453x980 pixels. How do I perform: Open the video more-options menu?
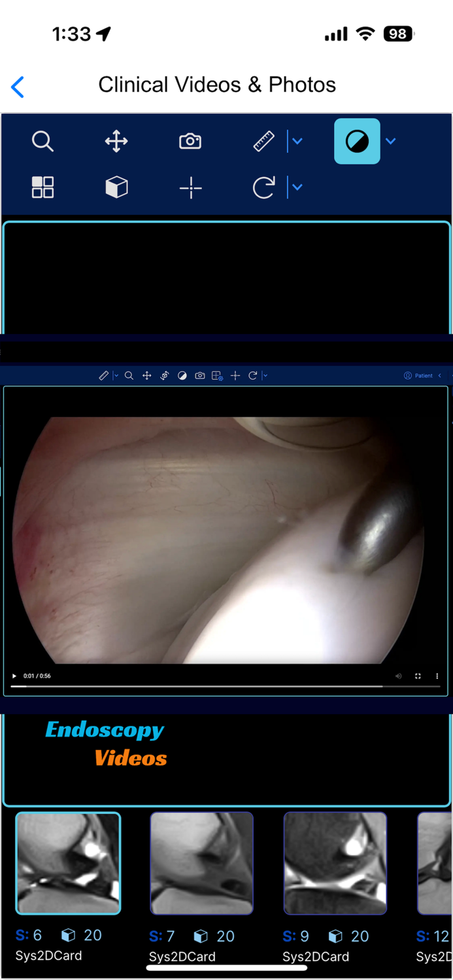[x=437, y=676]
